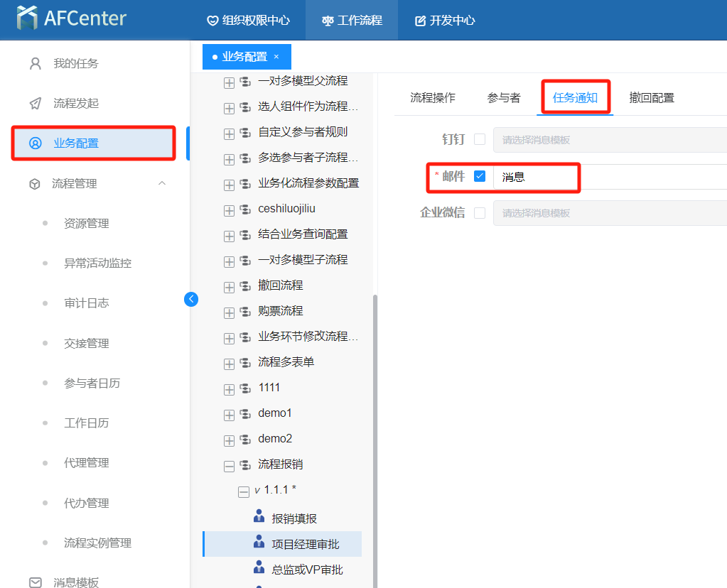Collapse the 流程管理 menu chevron
The width and height of the screenshot is (727, 588).
click(x=162, y=183)
